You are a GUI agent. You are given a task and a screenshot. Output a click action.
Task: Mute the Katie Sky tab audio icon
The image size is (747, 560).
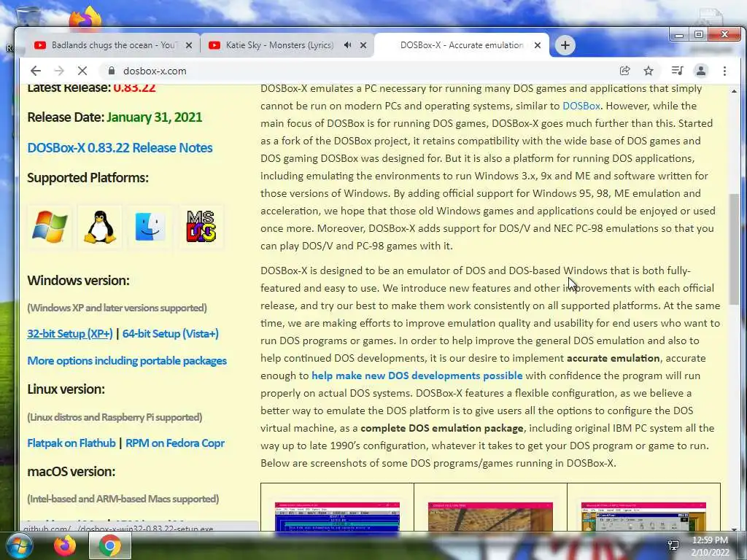348,45
